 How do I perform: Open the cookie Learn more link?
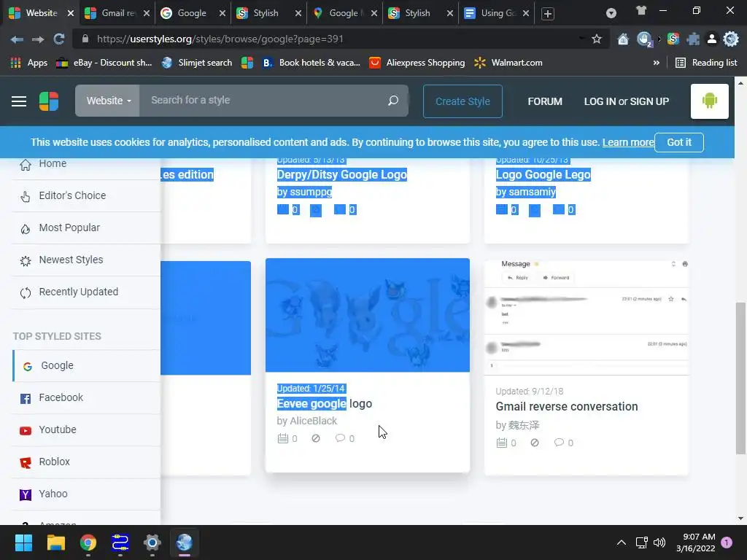pyautogui.click(x=628, y=142)
